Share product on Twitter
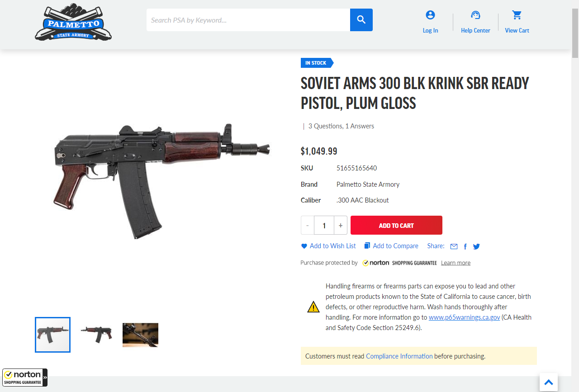 click(476, 246)
